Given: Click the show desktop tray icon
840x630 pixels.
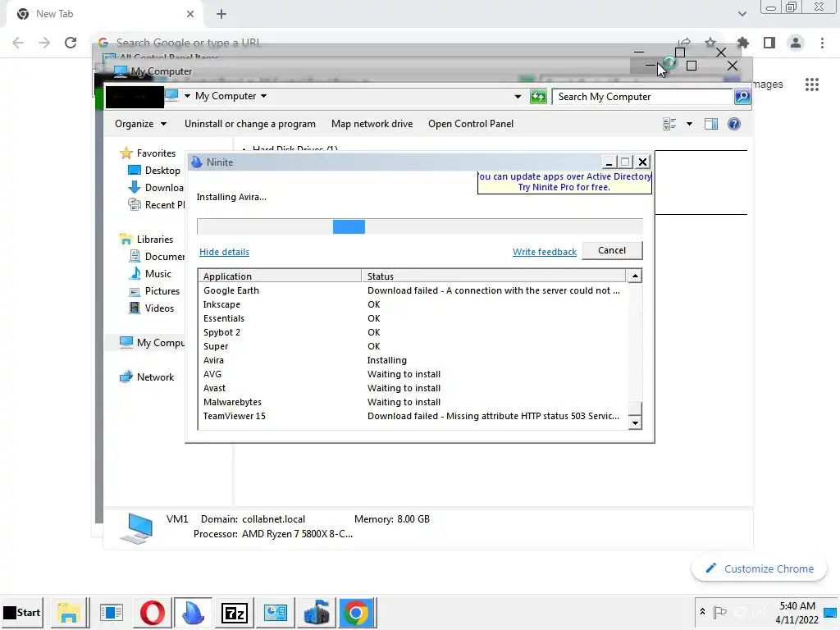Looking at the screenshot, I should (x=830, y=612).
